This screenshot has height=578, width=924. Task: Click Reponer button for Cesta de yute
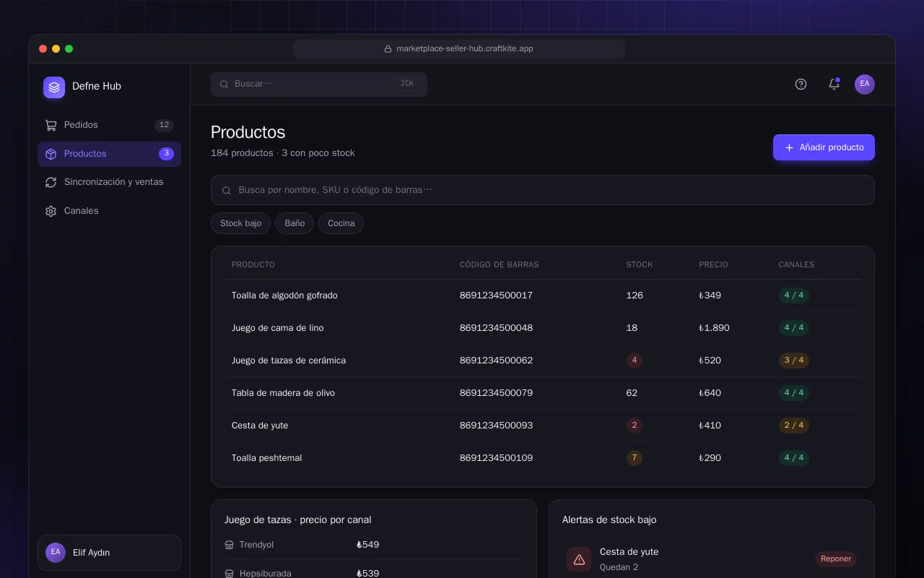pos(836,558)
